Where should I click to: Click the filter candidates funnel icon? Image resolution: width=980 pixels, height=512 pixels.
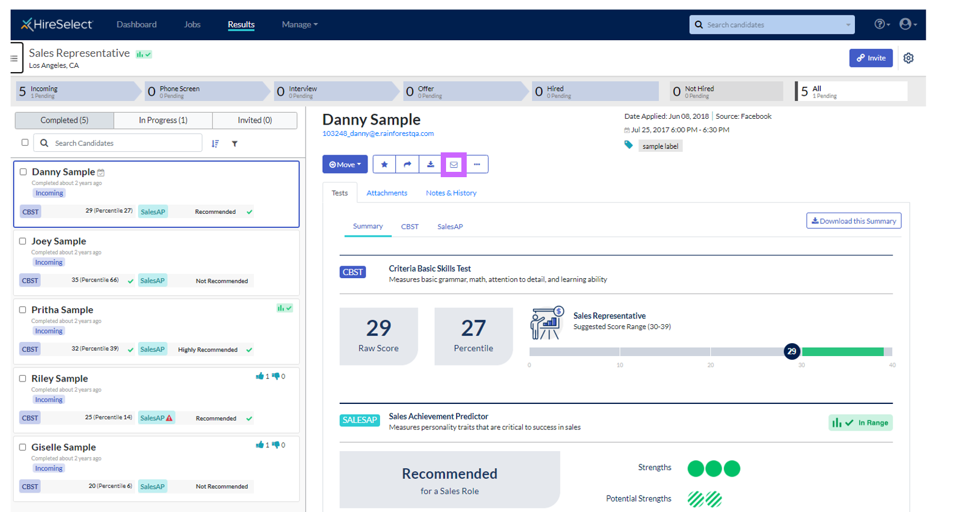coord(235,144)
